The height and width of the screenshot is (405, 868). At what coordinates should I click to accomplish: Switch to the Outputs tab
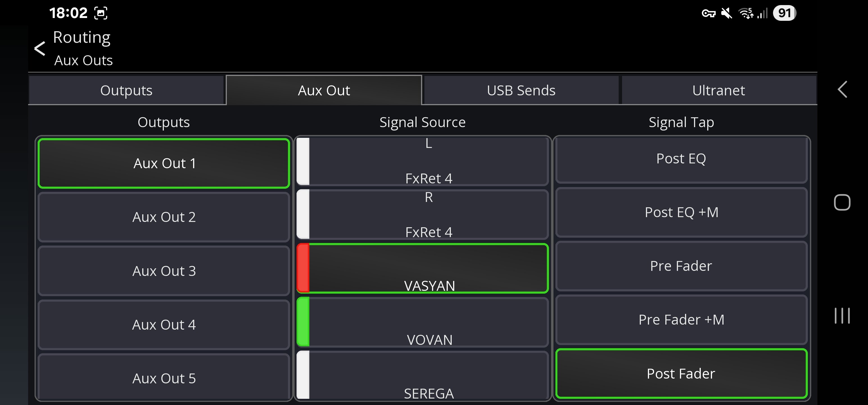[x=126, y=90]
